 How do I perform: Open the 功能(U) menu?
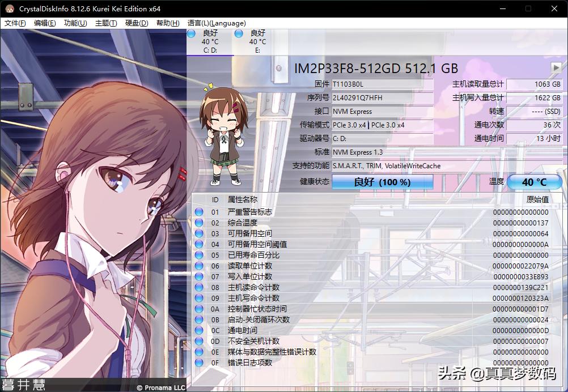pos(75,23)
